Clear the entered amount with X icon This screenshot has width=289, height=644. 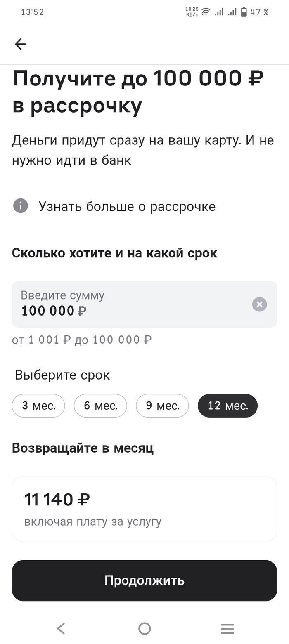click(x=259, y=304)
